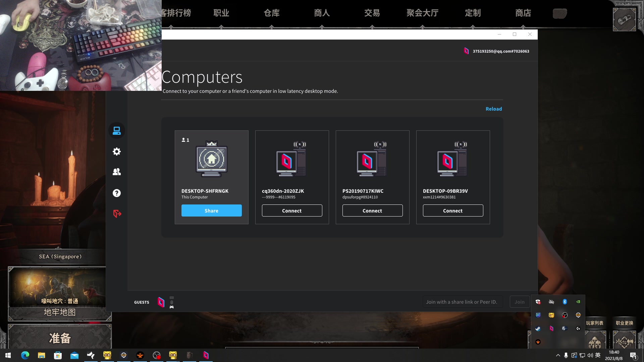The height and width of the screenshot is (362, 644).
Task: Click the Steam icon in tray popup
Action: pyautogui.click(x=538, y=328)
